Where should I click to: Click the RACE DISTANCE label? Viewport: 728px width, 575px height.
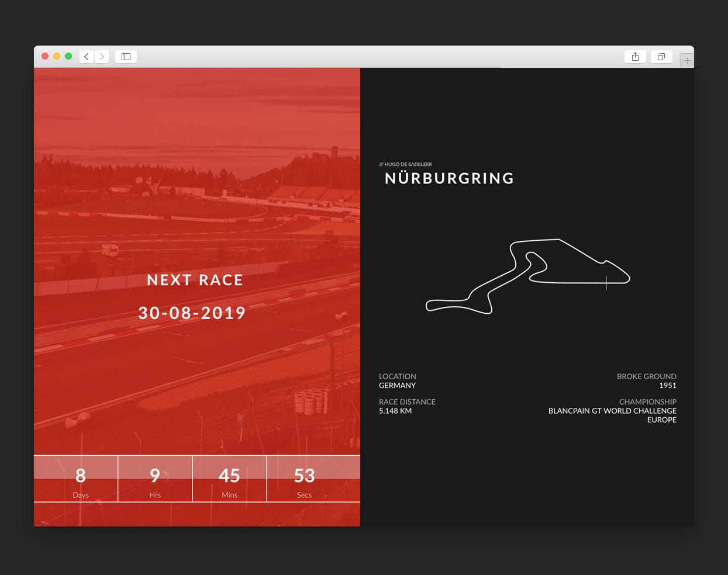point(407,402)
